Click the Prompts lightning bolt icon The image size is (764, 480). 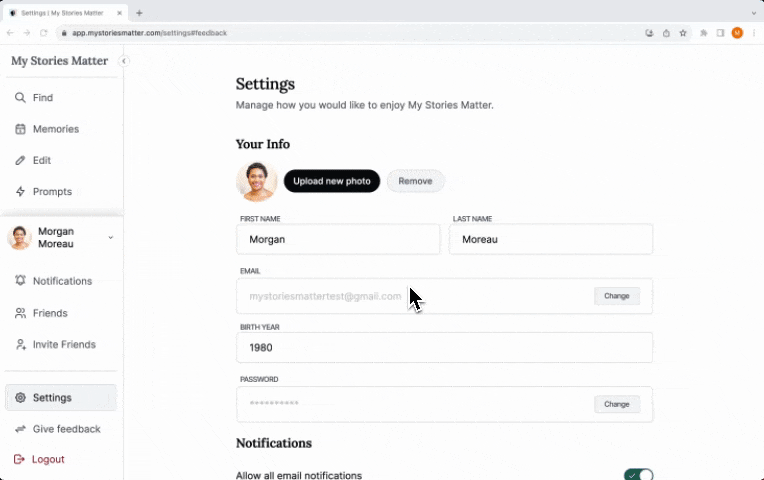click(x=20, y=192)
